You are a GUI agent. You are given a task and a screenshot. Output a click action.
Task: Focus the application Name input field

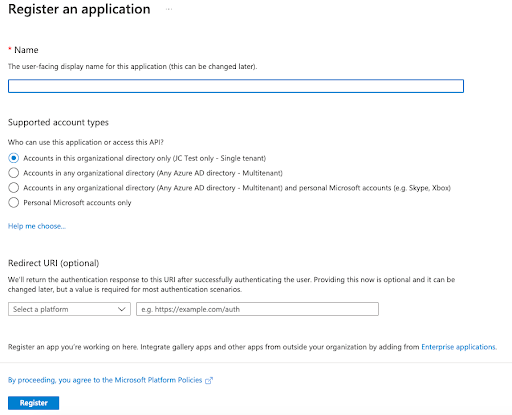(x=236, y=86)
